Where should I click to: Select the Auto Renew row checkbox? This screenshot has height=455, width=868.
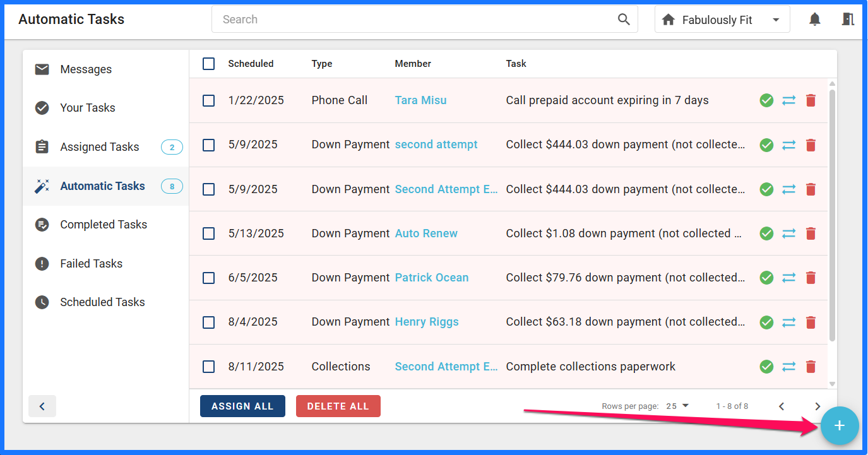[x=209, y=233]
